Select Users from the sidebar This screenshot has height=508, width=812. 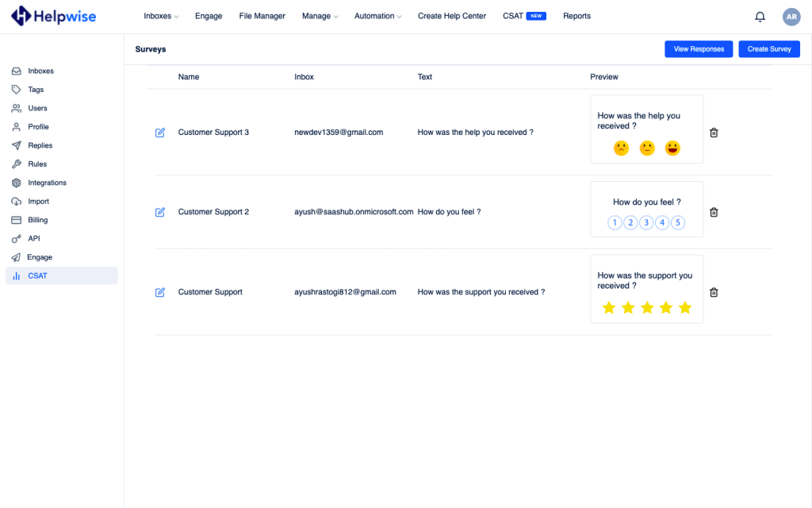click(x=38, y=108)
